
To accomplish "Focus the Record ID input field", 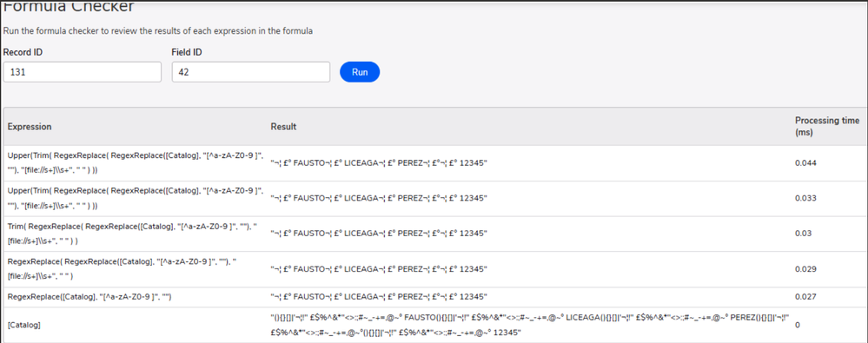I will [82, 72].
